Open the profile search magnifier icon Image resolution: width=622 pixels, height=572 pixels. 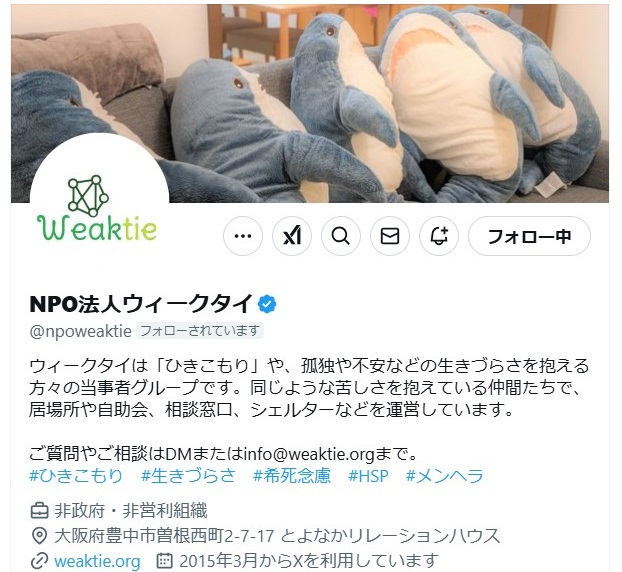pyautogui.click(x=341, y=236)
